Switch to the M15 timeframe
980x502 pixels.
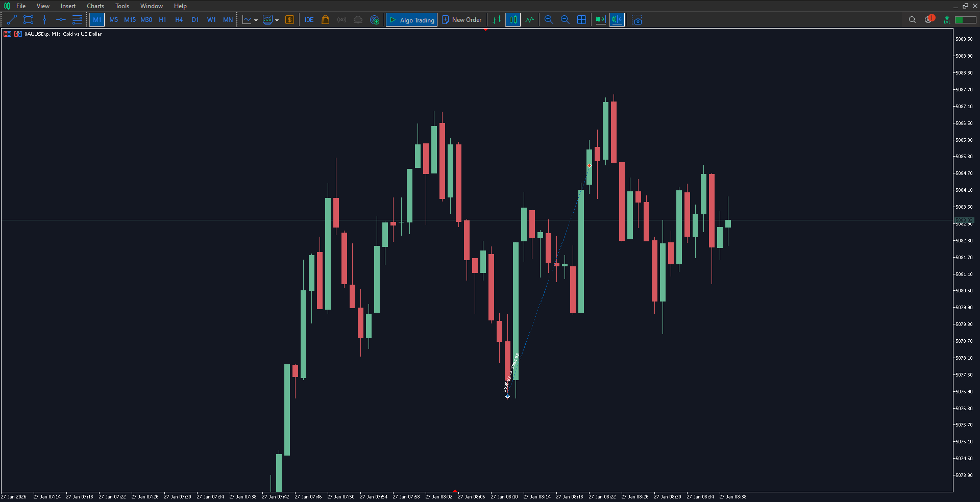tap(130, 20)
